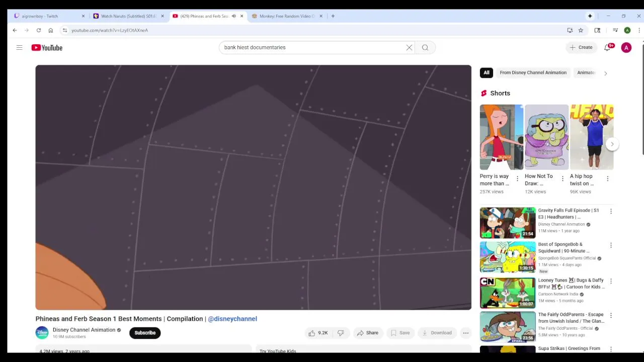
Task: Click the magnifier search button
Action: [x=425, y=47]
